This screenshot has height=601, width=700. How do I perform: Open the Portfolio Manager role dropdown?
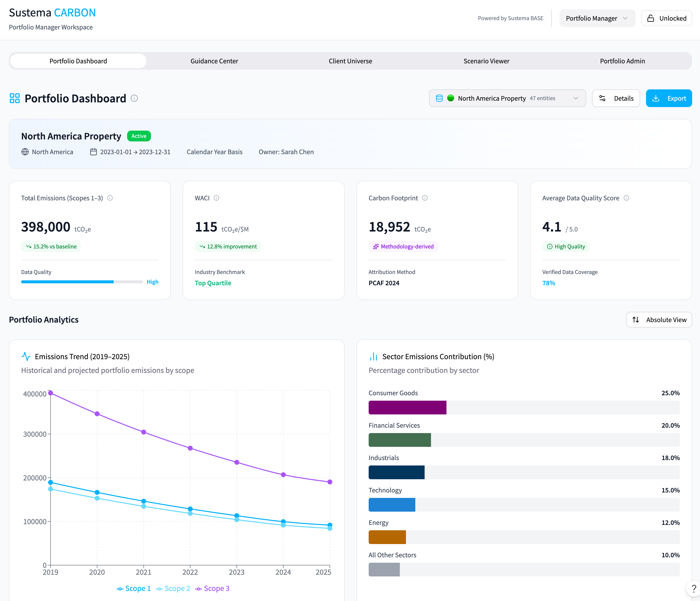pos(597,18)
